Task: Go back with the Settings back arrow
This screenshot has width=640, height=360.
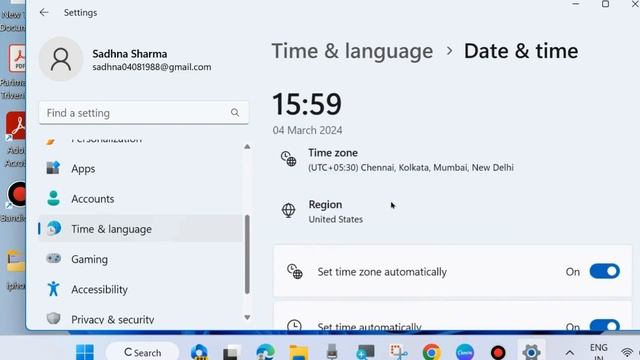Action: point(44,13)
